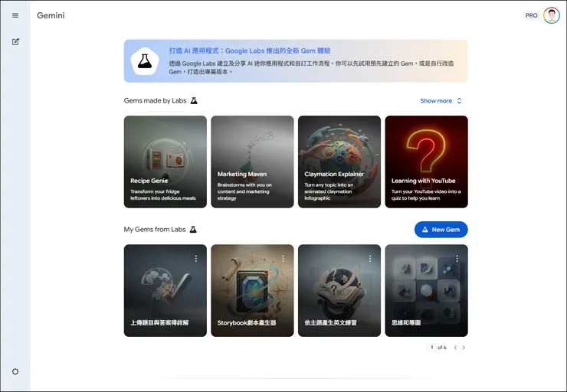
Task: Open the 上傳題目與答案得詳解 gem
Action: pos(166,290)
